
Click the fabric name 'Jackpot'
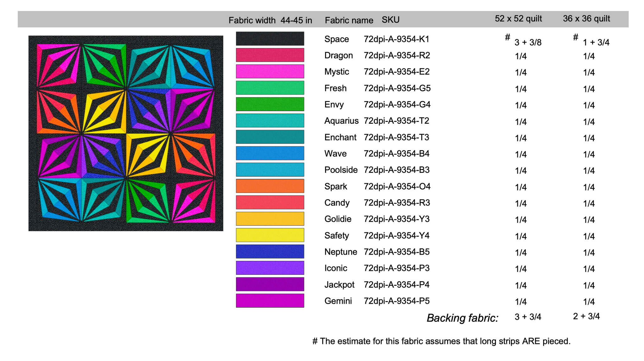tap(339, 285)
